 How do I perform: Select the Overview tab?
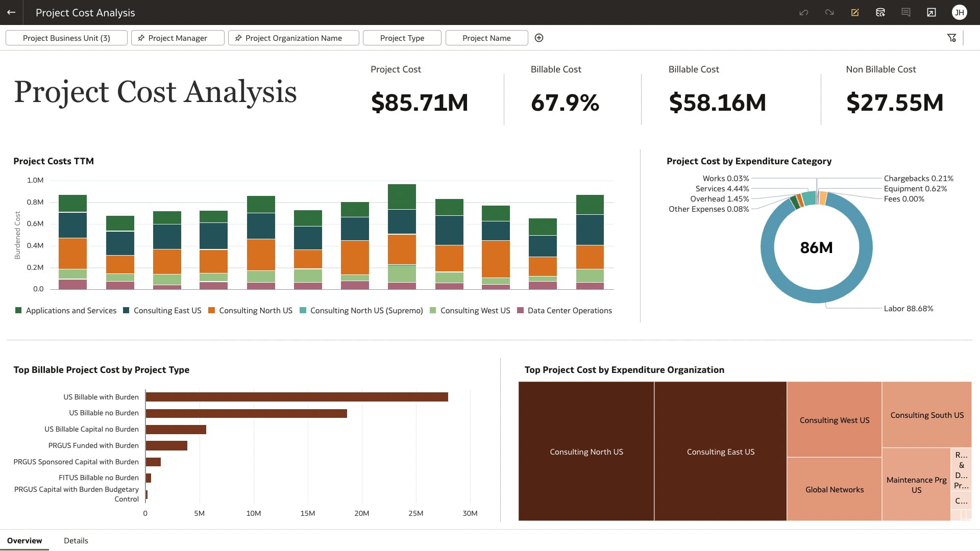(x=24, y=540)
